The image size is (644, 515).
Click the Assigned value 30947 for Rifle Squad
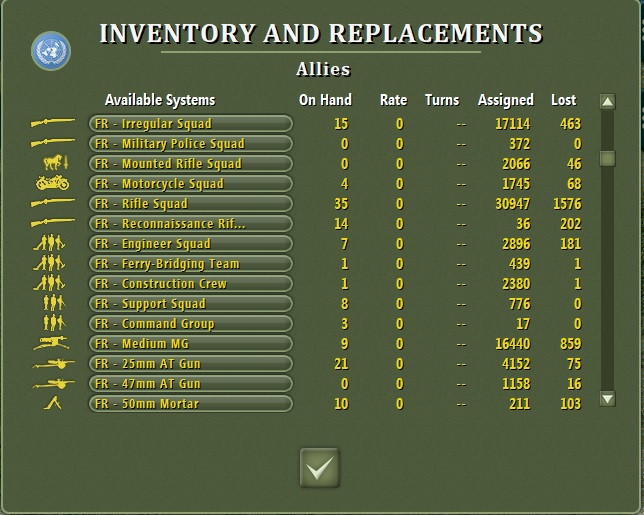(x=513, y=204)
